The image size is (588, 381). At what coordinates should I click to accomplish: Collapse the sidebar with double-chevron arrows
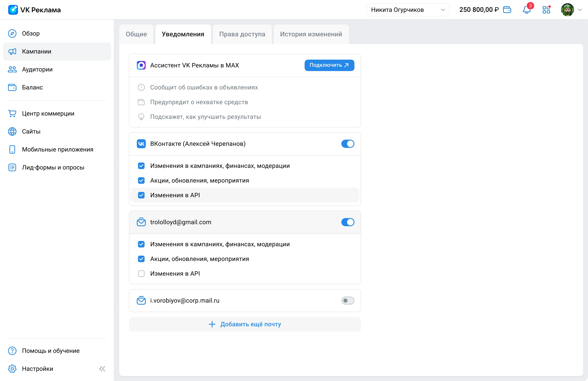pyautogui.click(x=102, y=369)
